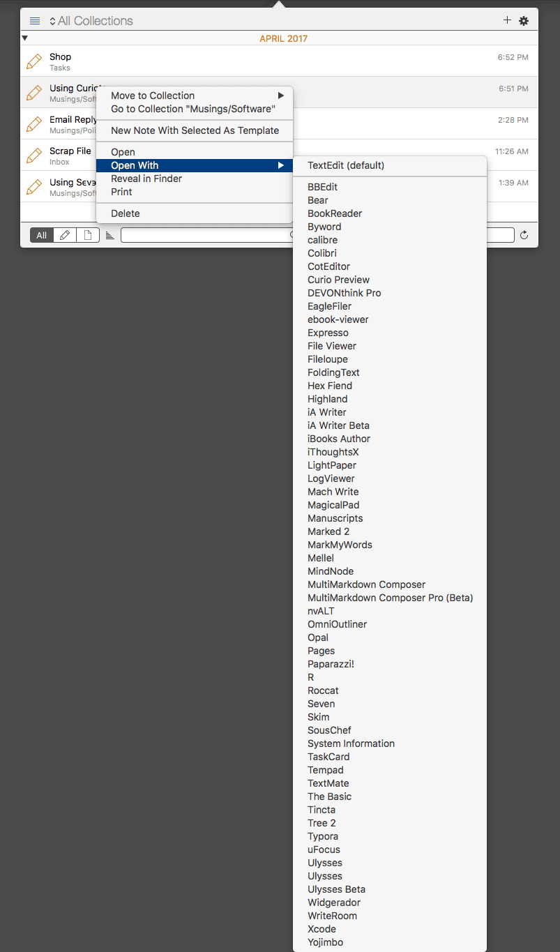Click the Inbox collection label
Screen dimensions: 560x952
59,162
